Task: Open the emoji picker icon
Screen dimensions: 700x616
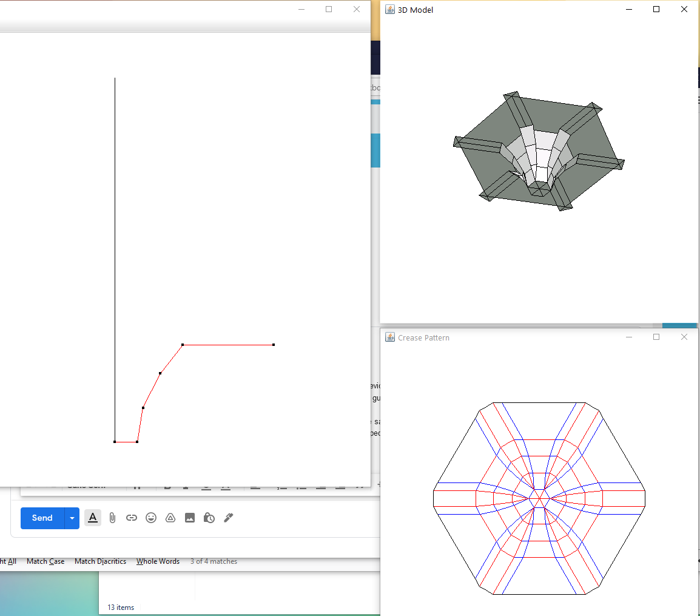Action: (151, 518)
